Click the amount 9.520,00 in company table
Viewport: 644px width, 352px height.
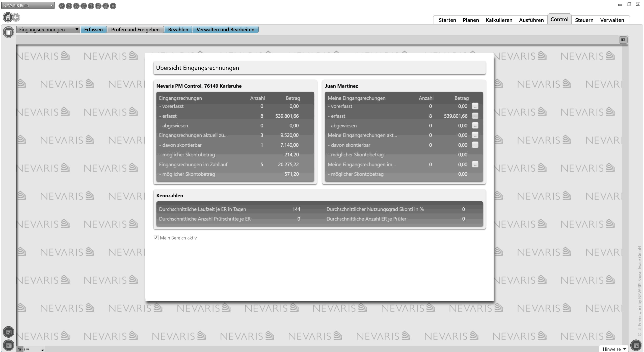pyautogui.click(x=289, y=135)
